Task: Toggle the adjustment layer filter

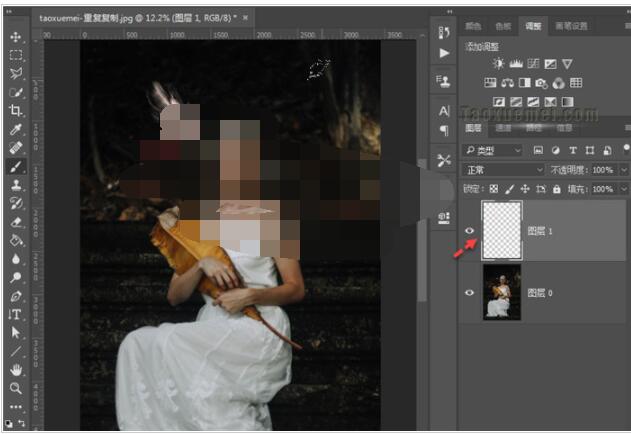Action: coord(556,151)
